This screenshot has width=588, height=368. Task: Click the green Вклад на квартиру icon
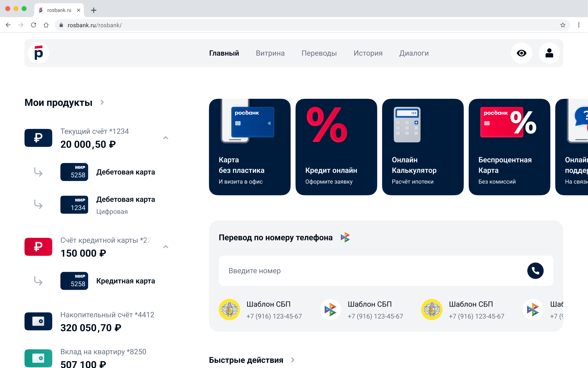38,358
